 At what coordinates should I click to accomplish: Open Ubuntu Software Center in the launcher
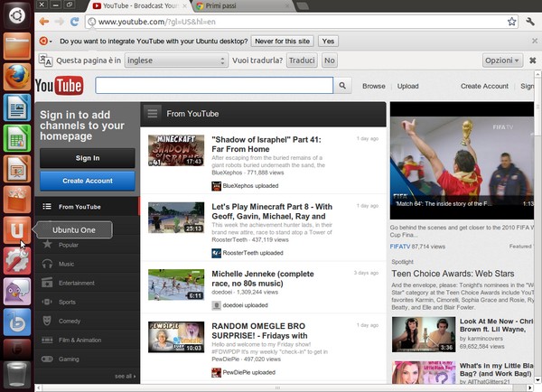pos(17,200)
